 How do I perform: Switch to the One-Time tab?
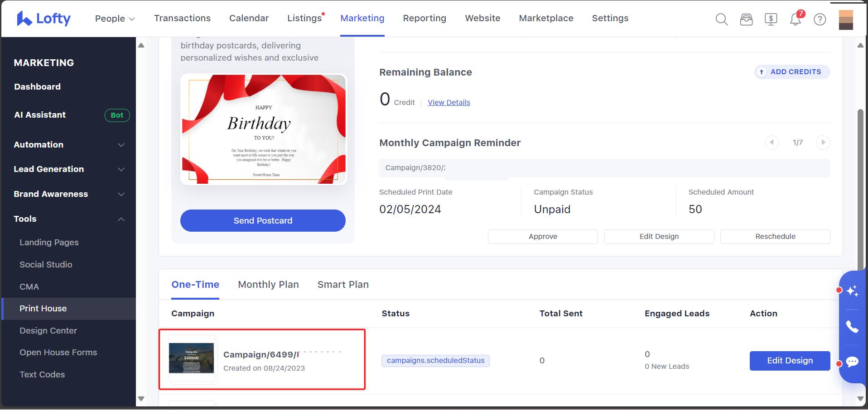pos(195,285)
